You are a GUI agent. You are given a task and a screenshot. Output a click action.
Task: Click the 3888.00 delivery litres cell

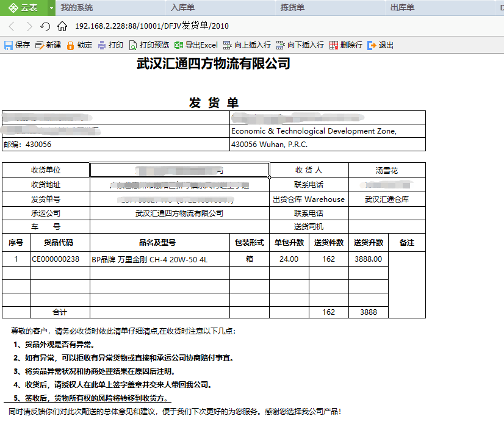pos(369,259)
